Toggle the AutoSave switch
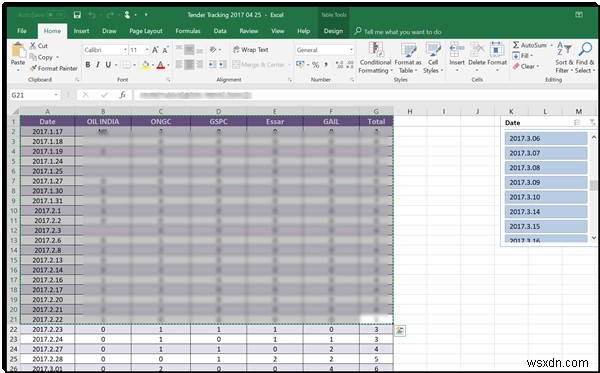The image size is (600, 373). [x=56, y=15]
